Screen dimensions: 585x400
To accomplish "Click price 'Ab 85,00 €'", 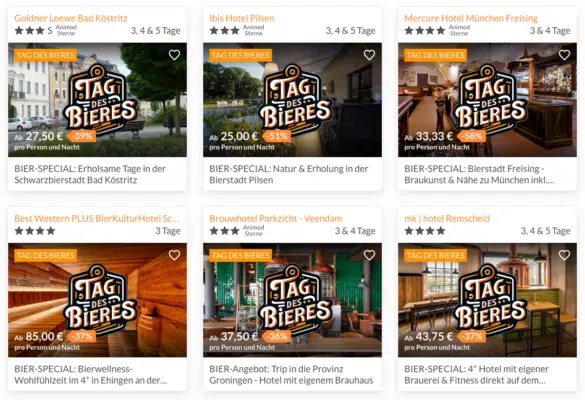I will point(39,337).
